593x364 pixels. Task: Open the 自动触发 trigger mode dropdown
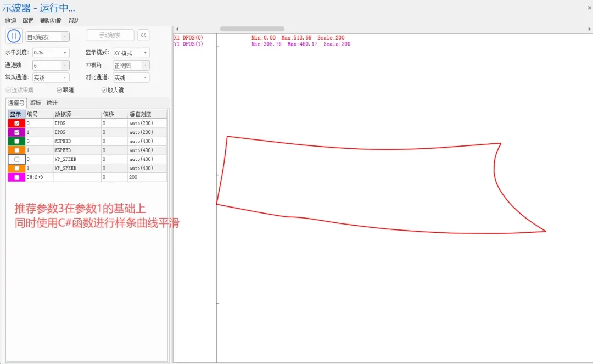(x=47, y=37)
